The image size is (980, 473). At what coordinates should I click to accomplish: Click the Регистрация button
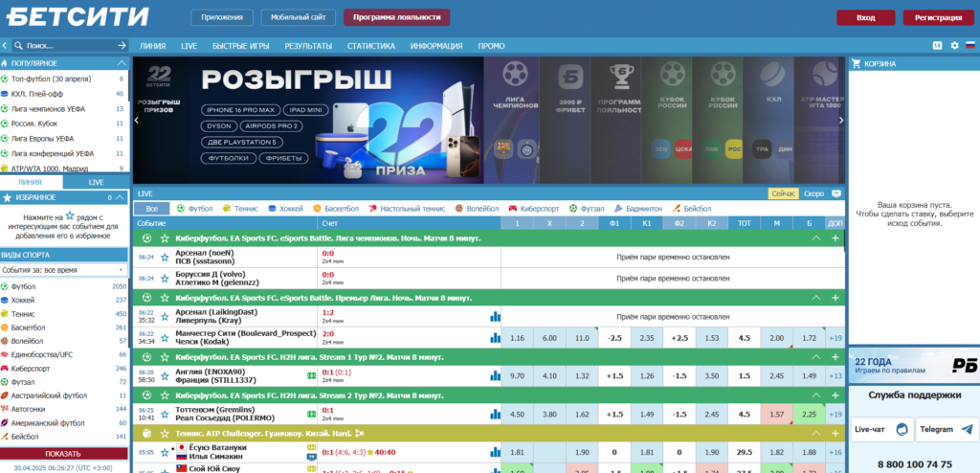click(x=938, y=17)
